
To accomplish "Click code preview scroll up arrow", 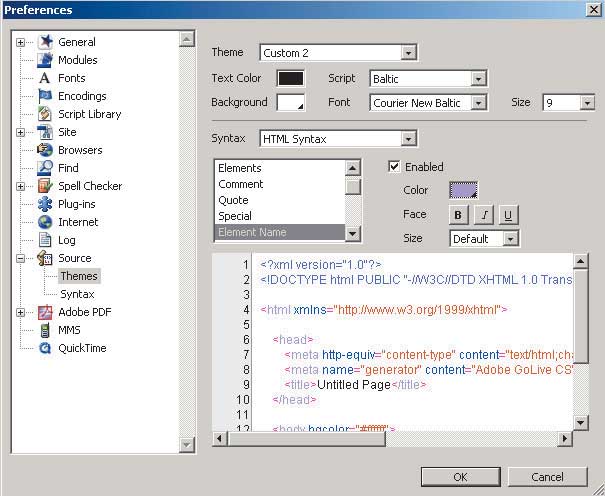I will point(581,261).
